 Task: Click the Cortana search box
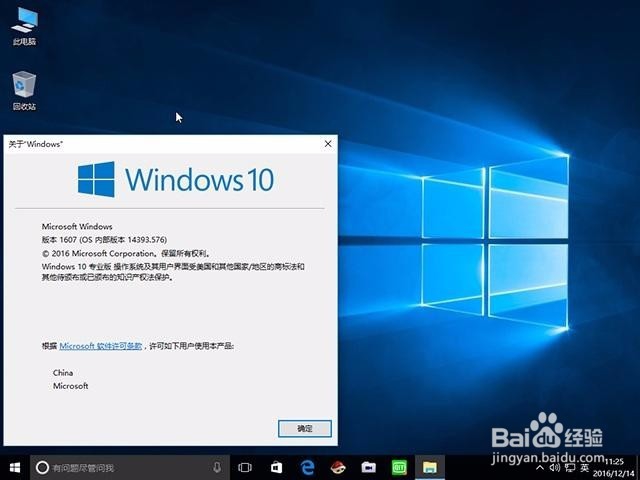tap(130, 467)
